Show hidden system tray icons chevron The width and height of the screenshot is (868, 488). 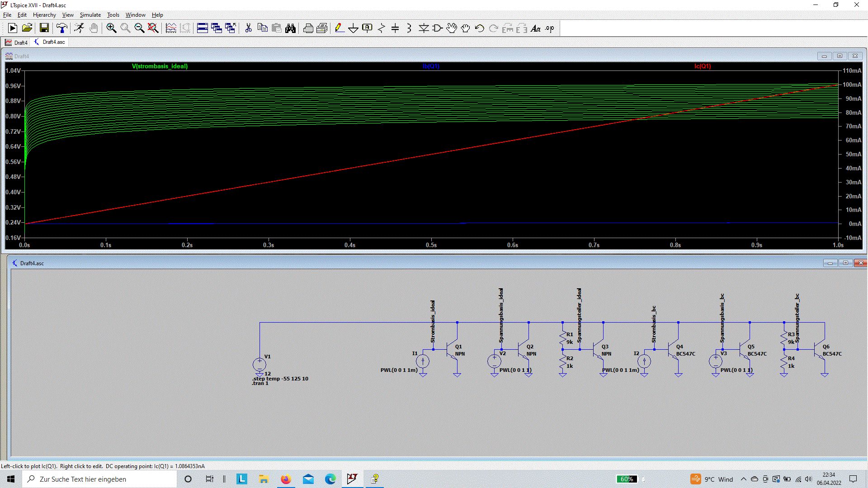[x=743, y=479]
